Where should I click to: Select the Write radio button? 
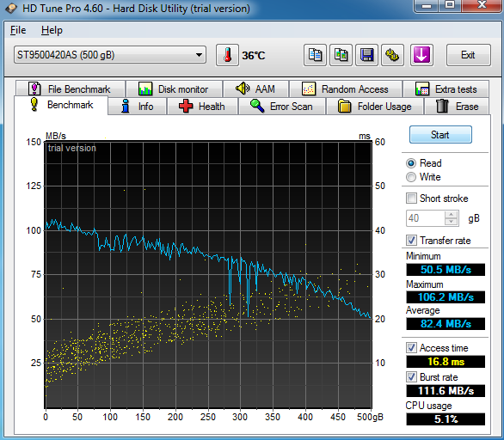pyautogui.click(x=411, y=177)
